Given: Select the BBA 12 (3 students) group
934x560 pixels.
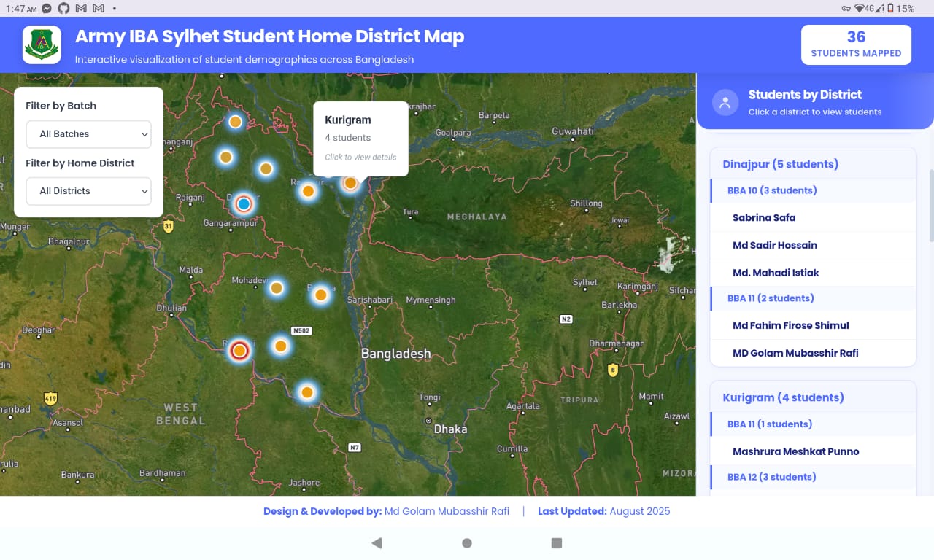Looking at the screenshot, I should (772, 477).
